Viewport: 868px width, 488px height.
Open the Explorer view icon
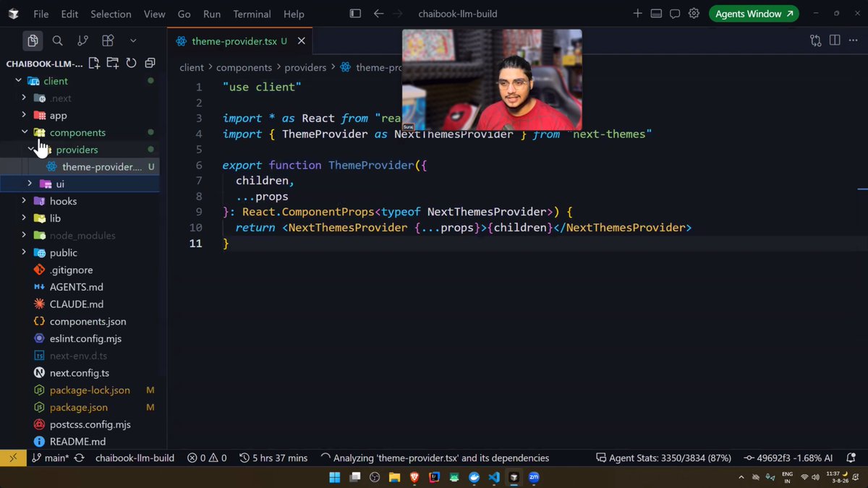click(33, 40)
